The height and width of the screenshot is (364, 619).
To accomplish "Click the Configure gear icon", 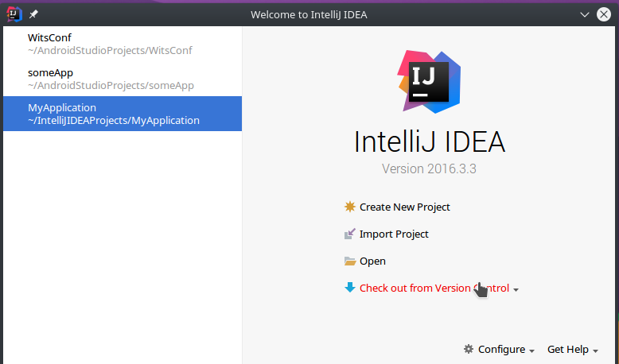I will click(469, 349).
